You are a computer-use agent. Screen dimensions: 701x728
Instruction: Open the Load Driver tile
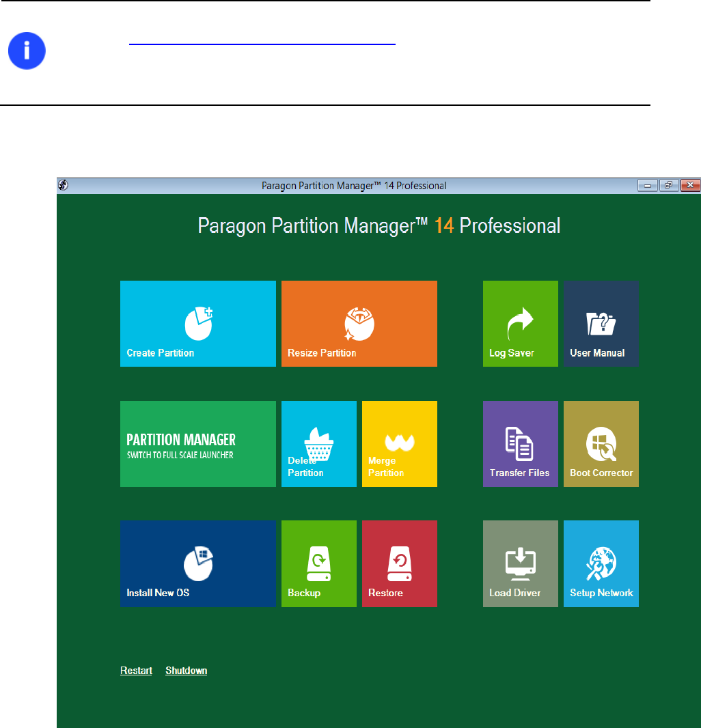pyautogui.click(x=521, y=563)
